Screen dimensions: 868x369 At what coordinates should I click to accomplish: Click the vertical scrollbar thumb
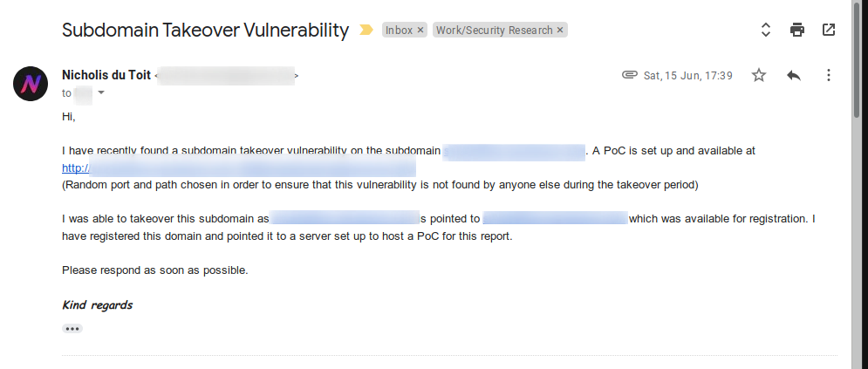pos(857,58)
